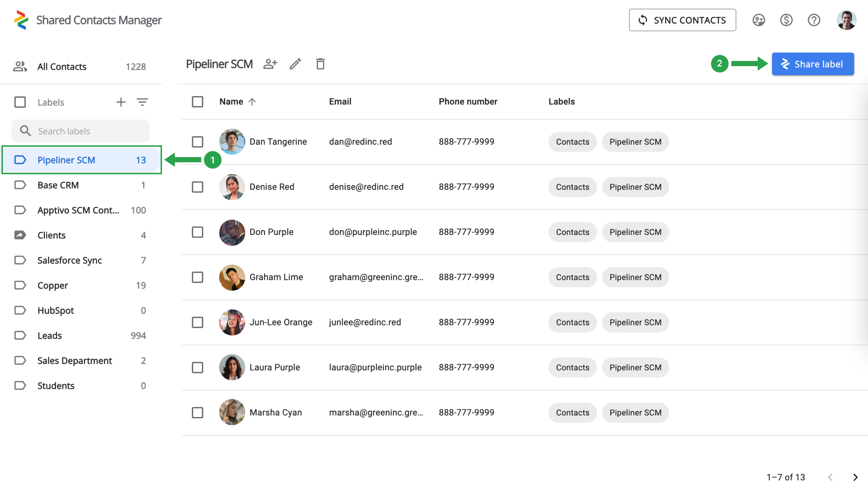Viewport: 868px width, 488px height.
Task: Select the Copper label
Action: point(81,285)
